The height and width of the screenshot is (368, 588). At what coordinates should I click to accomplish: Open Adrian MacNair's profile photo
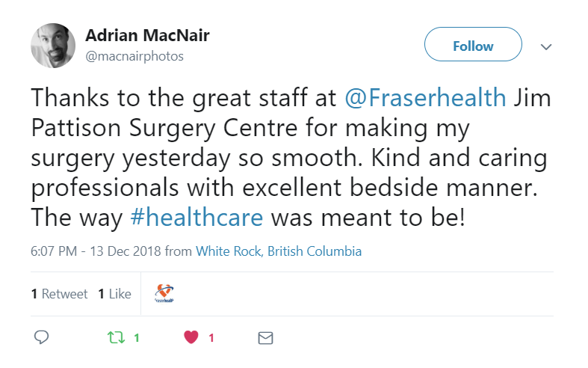click(53, 46)
